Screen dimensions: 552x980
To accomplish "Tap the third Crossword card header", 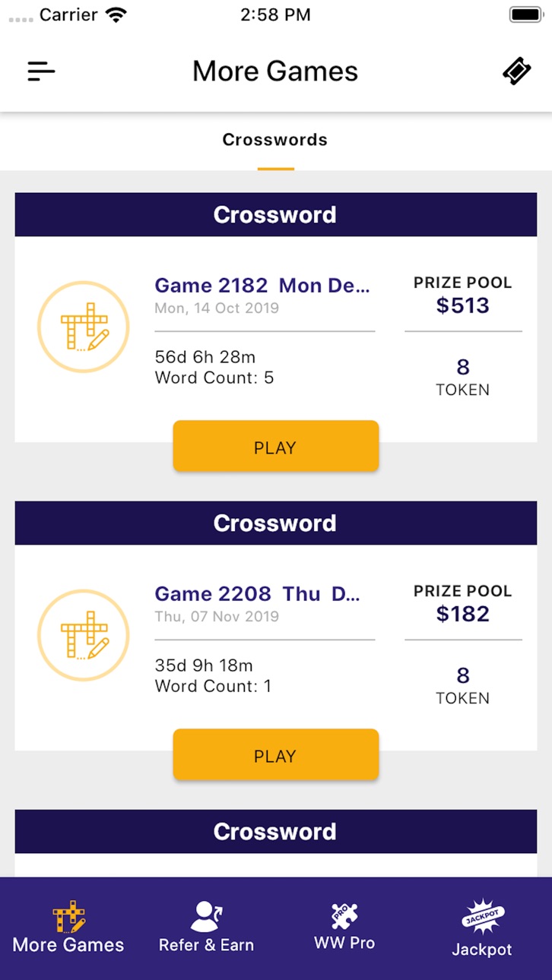I will point(275,832).
